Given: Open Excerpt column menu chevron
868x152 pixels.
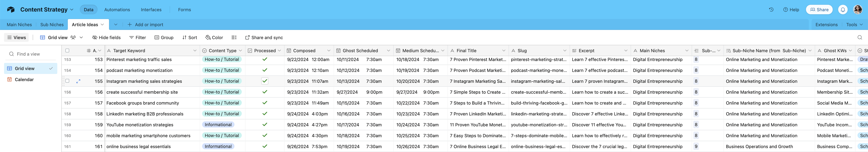Looking at the screenshot, I should pyautogui.click(x=626, y=51).
